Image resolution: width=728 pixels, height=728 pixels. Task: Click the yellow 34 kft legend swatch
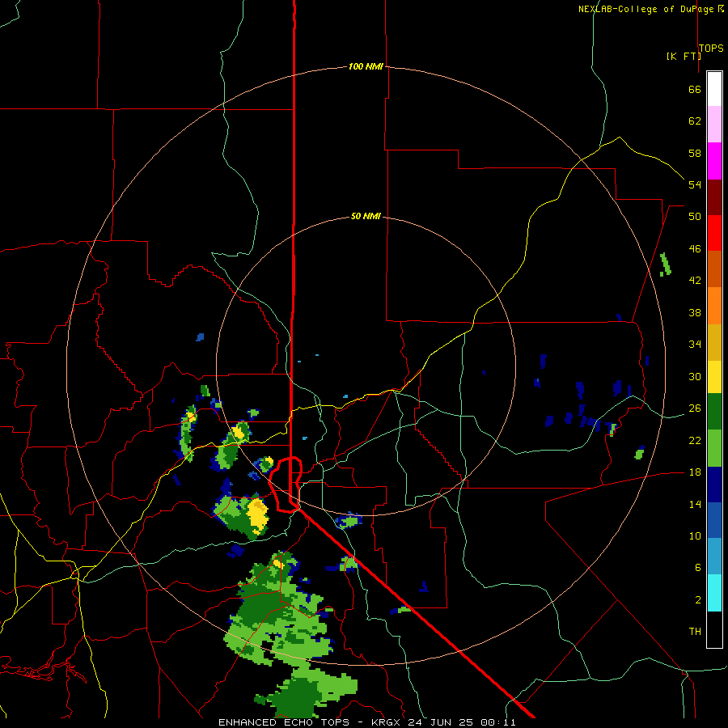[x=714, y=376]
